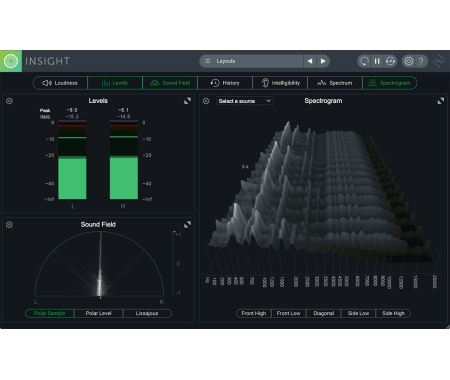Choose Diagonal spectrogram view

pyautogui.click(x=324, y=313)
